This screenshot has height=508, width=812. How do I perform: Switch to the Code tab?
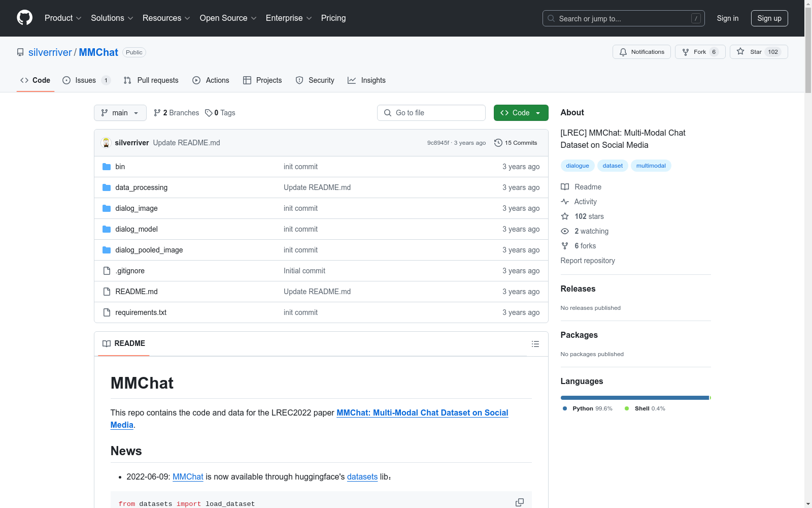36,80
